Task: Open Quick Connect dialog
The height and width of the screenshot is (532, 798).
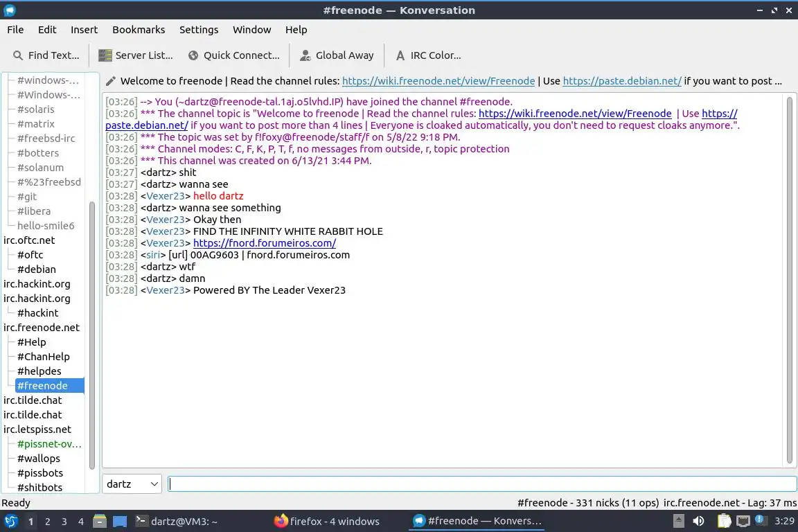Action: [234, 55]
